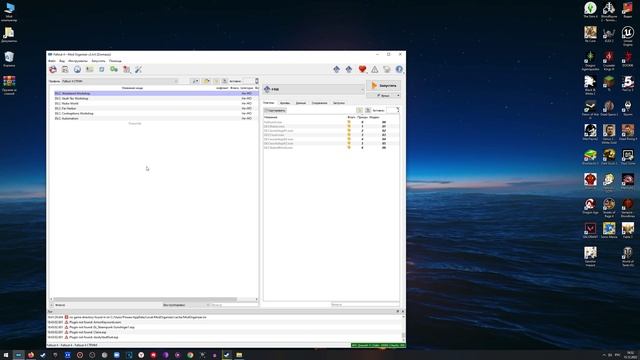Open settings wrench and screwdriver icon

139,69
